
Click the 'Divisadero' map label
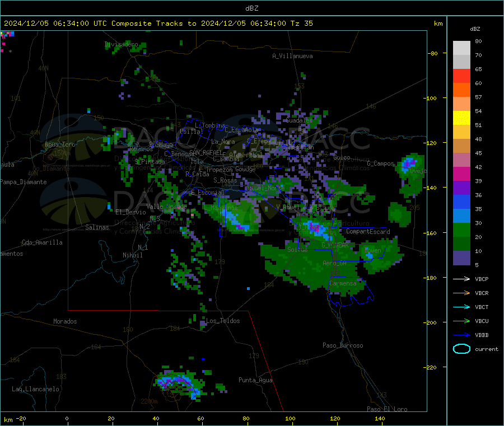pos(121,44)
